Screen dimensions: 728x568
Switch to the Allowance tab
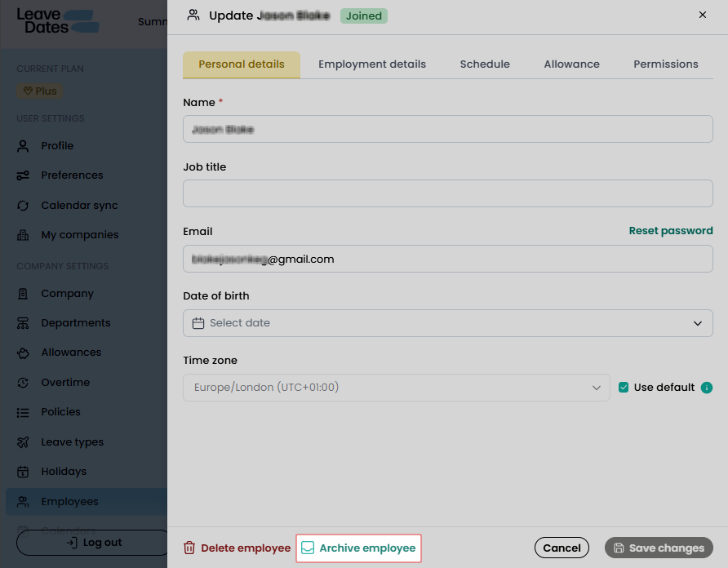[571, 64]
